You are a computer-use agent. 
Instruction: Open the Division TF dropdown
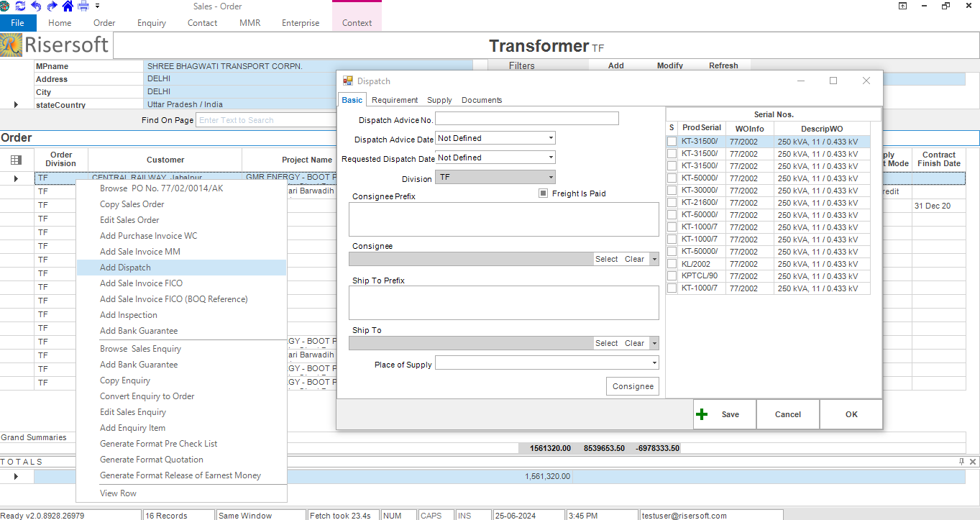551,177
